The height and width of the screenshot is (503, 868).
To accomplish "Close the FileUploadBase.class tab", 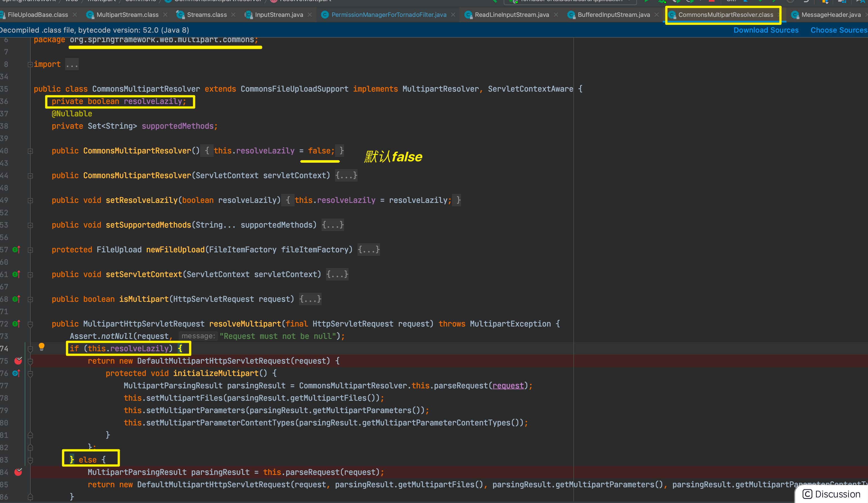I will click(x=75, y=15).
